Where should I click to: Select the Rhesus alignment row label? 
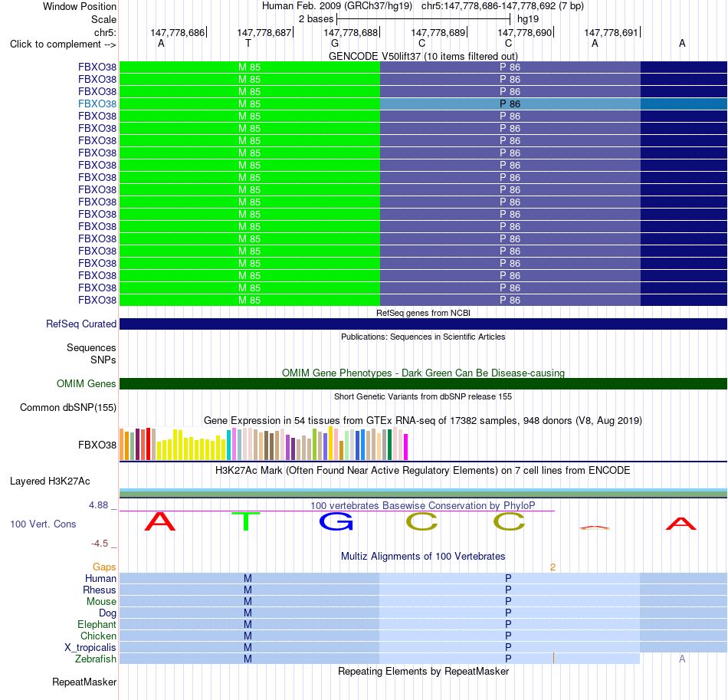(100, 590)
